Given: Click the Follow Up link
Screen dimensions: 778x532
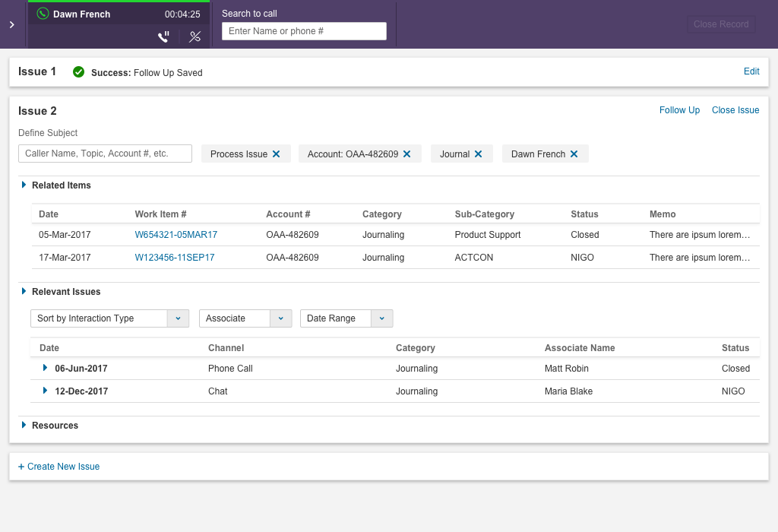Looking at the screenshot, I should (x=679, y=110).
